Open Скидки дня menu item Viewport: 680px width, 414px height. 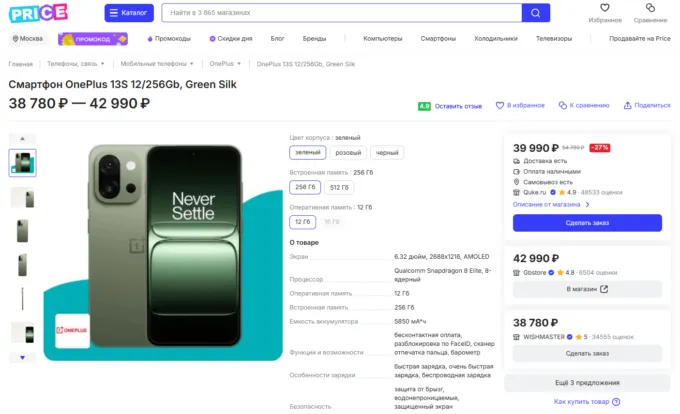coord(231,39)
